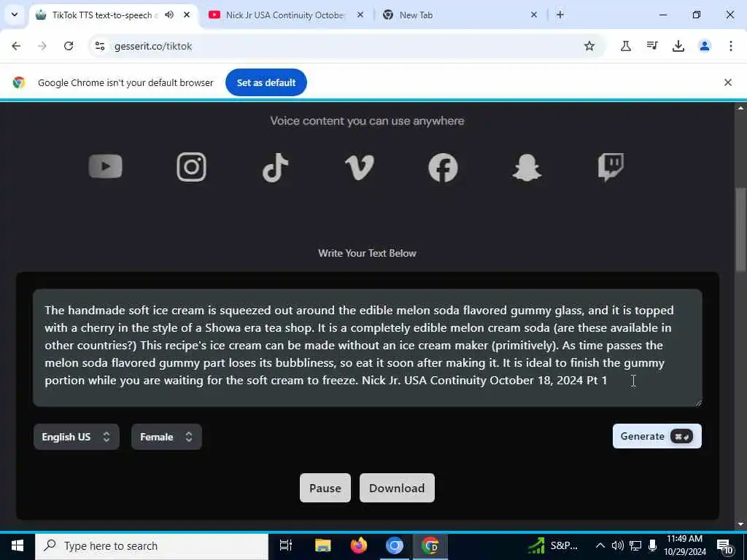
Task: Click the TikTok platform icon
Action: click(x=275, y=168)
